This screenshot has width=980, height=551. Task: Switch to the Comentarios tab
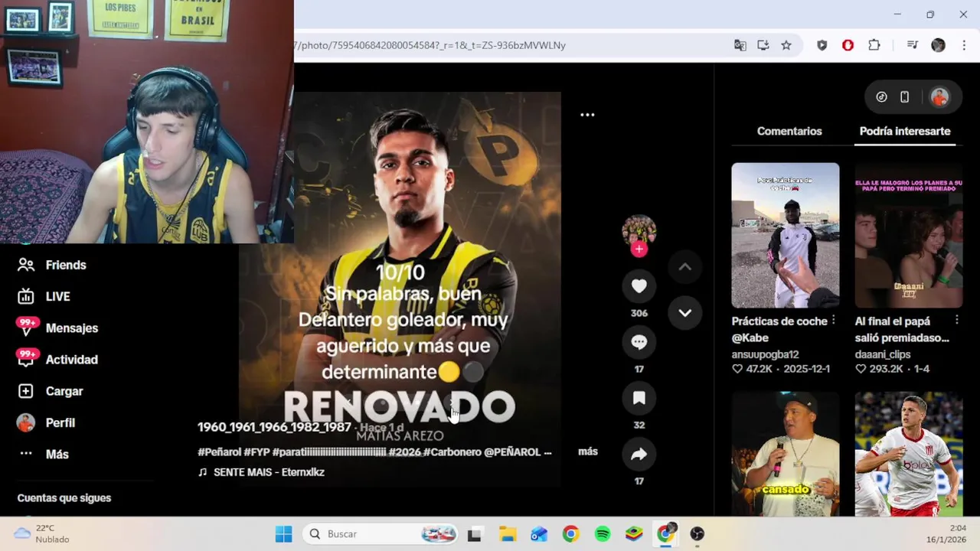click(x=789, y=131)
